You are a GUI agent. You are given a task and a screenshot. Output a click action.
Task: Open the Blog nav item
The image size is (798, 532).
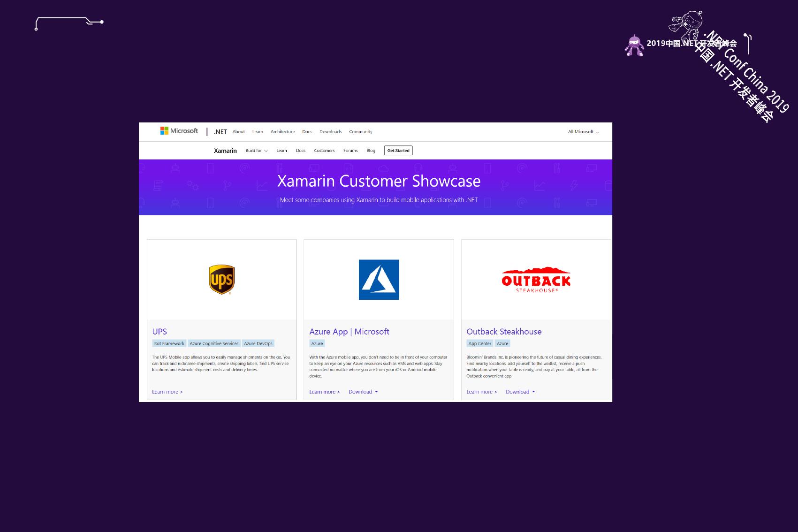371,151
